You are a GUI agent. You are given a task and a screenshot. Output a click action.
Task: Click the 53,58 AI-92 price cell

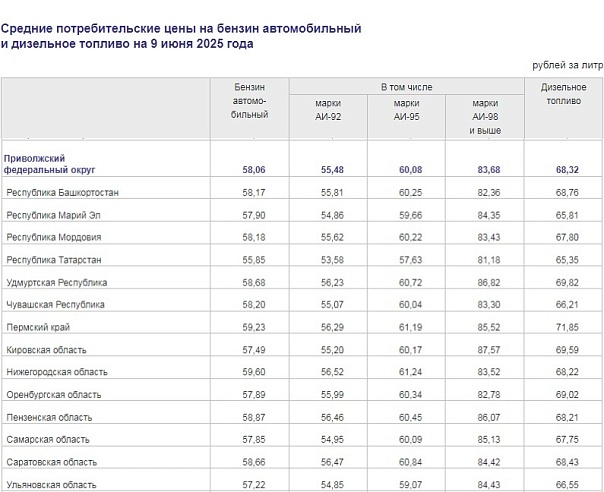[x=331, y=260]
